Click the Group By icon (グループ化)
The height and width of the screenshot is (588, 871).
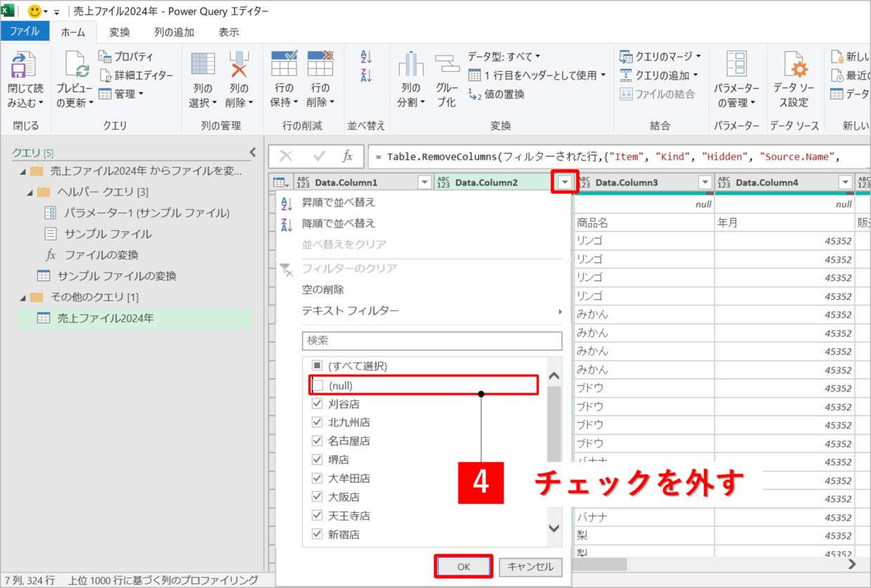(447, 65)
